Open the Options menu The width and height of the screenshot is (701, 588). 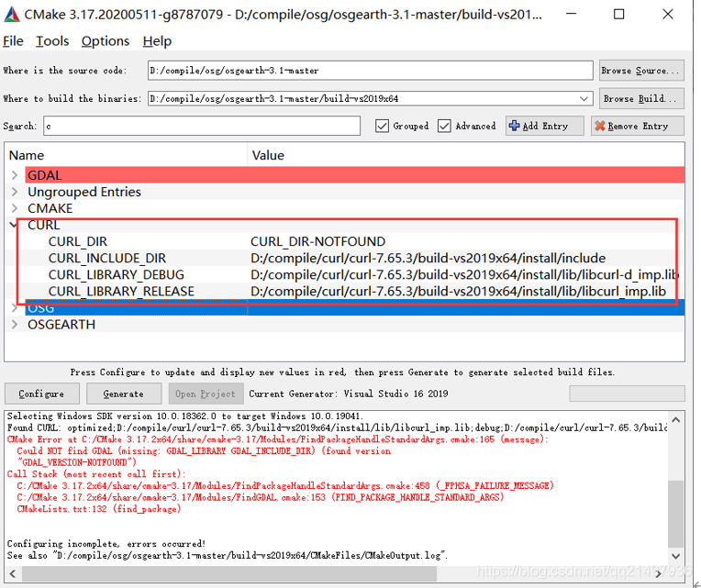(106, 41)
